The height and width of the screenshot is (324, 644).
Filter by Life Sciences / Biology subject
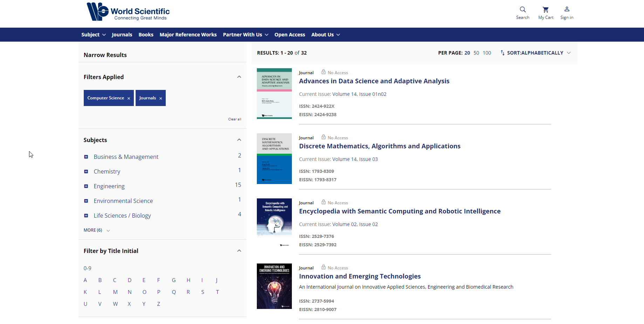pyautogui.click(x=122, y=216)
